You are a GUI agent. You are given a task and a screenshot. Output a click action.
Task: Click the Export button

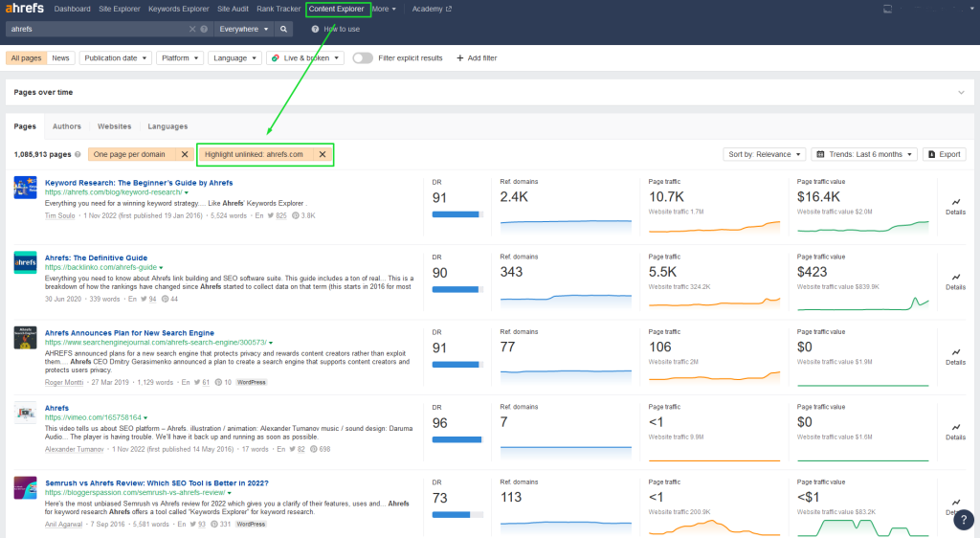945,154
